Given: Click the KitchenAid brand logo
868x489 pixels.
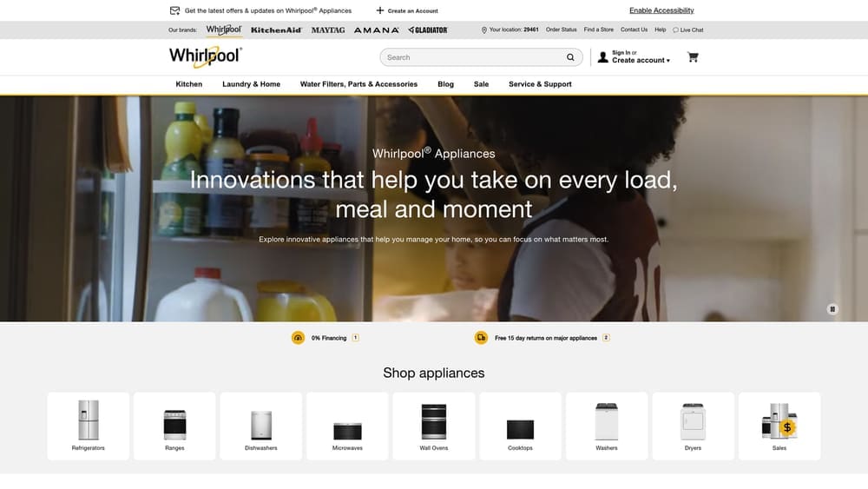Looking at the screenshot, I should coord(276,30).
